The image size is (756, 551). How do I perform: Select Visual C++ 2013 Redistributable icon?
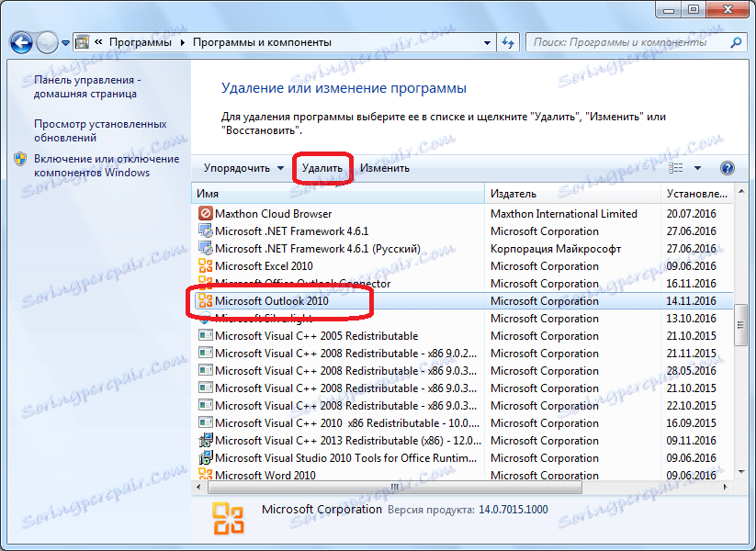[206, 440]
